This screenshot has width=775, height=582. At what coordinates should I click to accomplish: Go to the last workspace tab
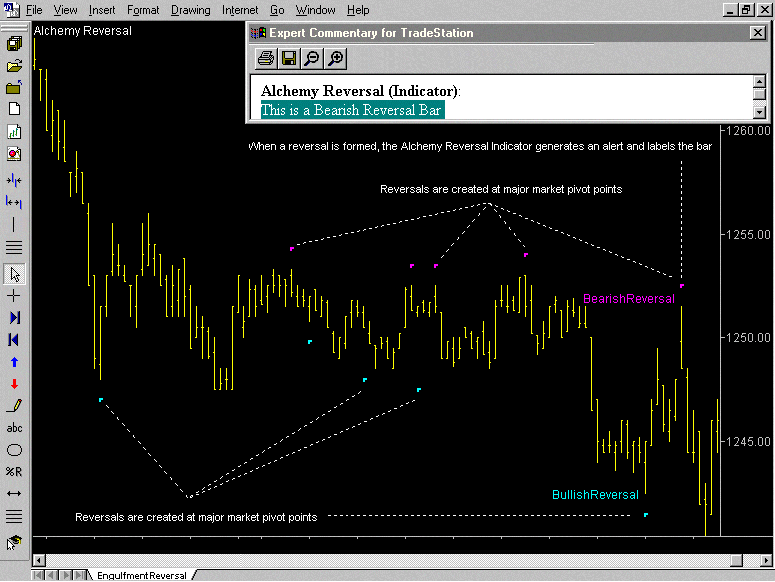pyautogui.click(x=79, y=575)
